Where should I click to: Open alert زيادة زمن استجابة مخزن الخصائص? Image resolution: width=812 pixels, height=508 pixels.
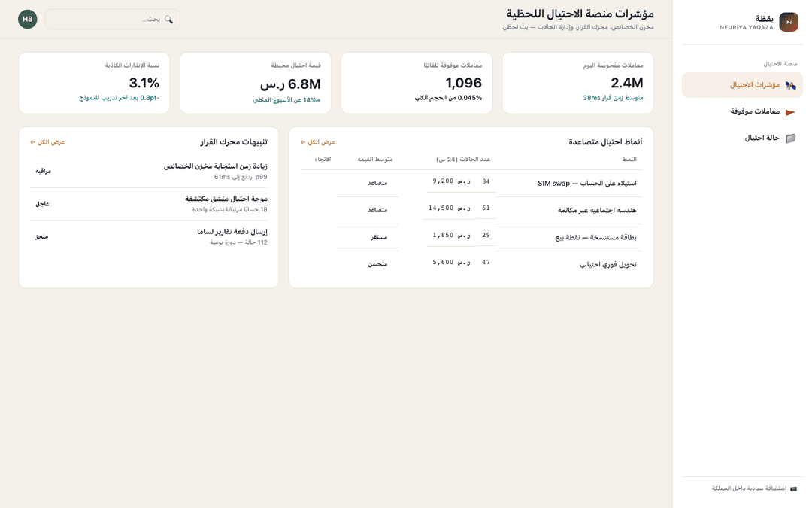(x=149, y=172)
